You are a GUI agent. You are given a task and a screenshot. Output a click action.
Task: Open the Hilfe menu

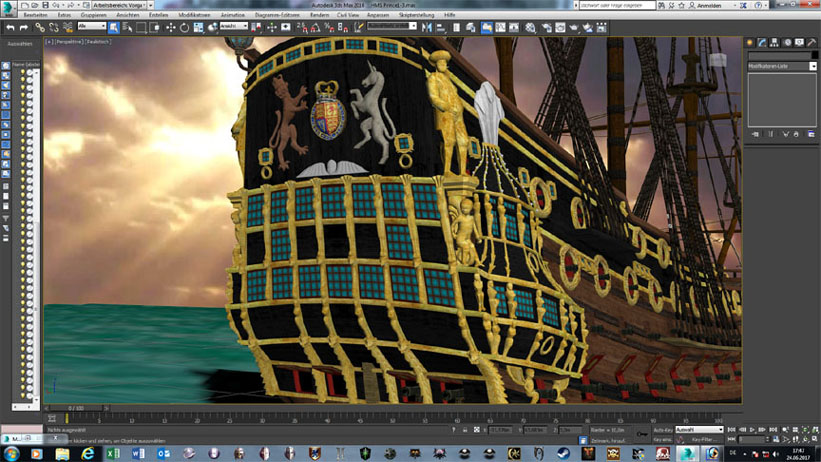(449, 15)
